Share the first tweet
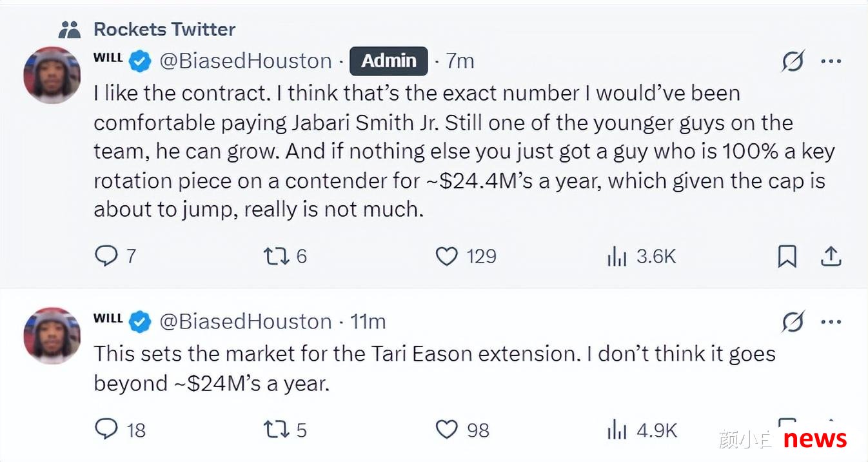 [x=831, y=257]
